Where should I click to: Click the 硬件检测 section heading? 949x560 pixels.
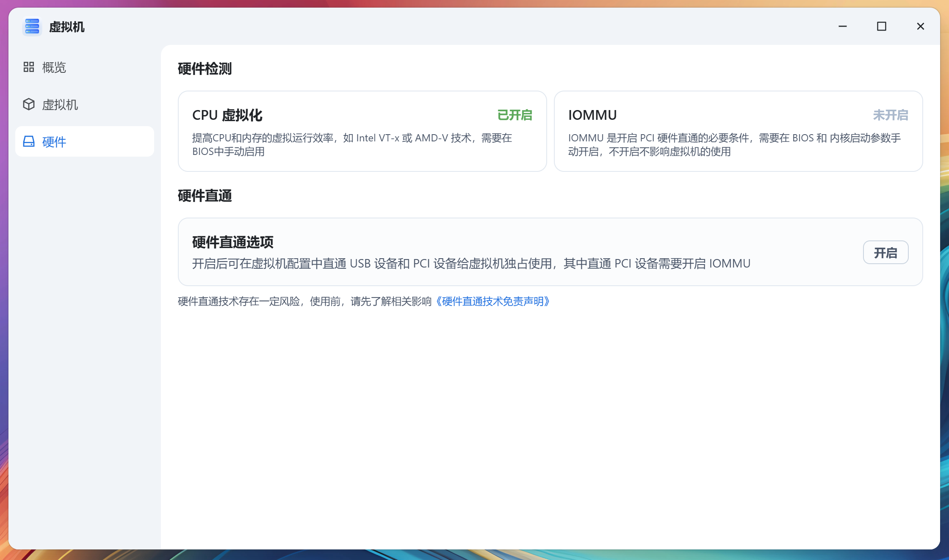tap(205, 68)
